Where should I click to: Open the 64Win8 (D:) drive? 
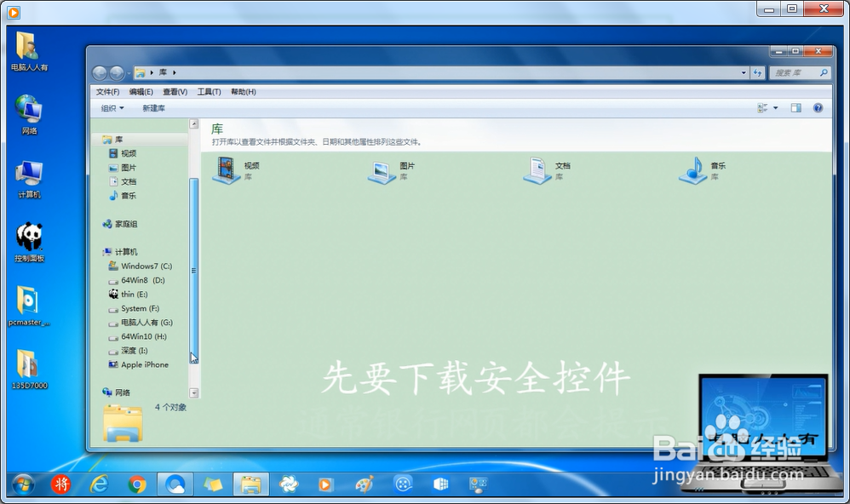click(x=136, y=280)
